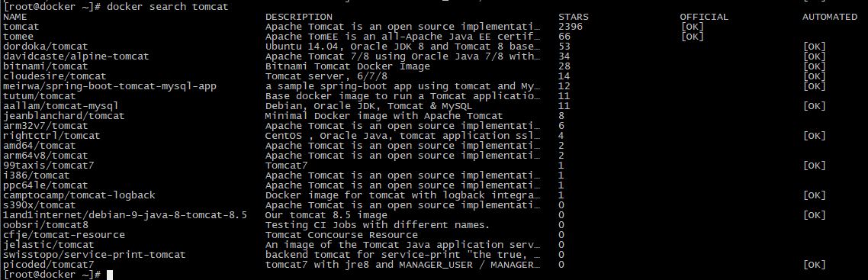This screenshot has width=868, height=280.
Task: Click the AUTOMATED column header
Action: tap(830, 17)
